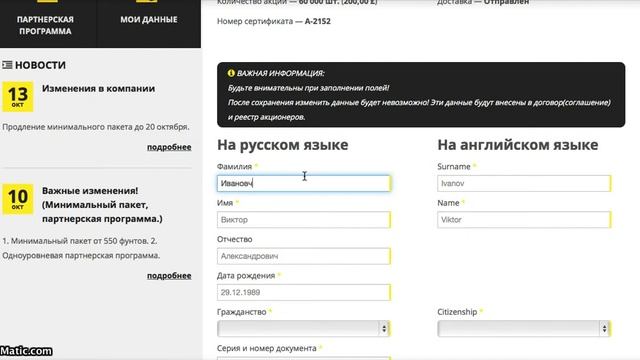640x360 pixels.
Task: Focus the Name input field in English column
Action: point(524,220)
